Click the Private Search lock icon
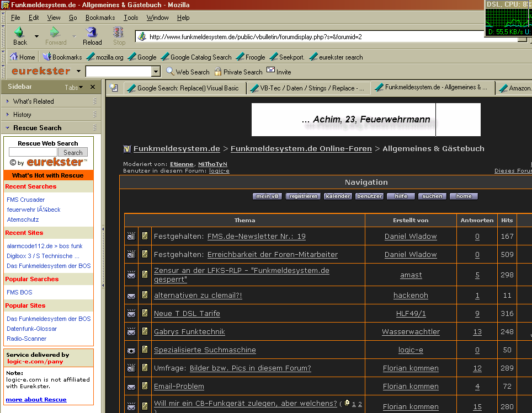This screenshot has width=532, height=413. point(218,72)
